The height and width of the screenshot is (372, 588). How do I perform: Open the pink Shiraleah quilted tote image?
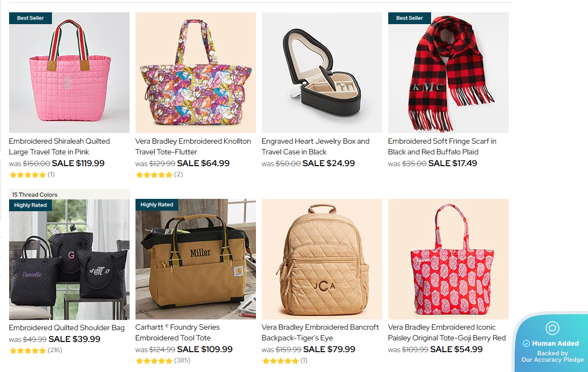69,73
